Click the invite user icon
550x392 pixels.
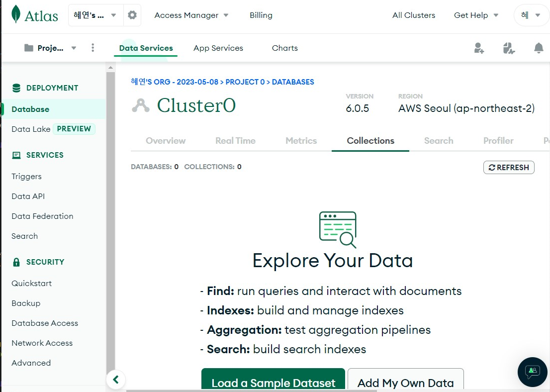(x=479, y=48)
